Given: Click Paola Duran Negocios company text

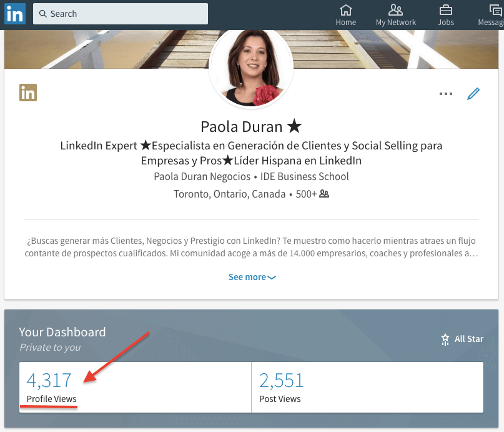Looking at the screenshot, I should point(202,176).
